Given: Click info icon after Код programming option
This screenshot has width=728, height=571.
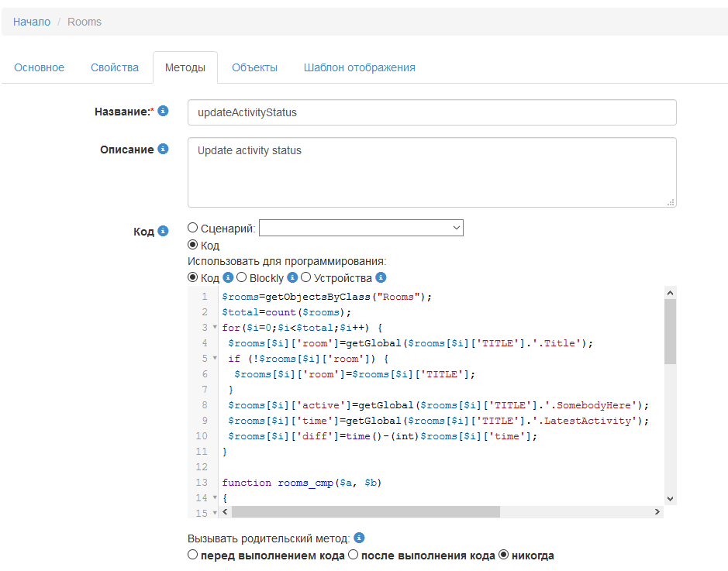Looking at the screenshot, I should pyautogui.click(x=228, y=278).
